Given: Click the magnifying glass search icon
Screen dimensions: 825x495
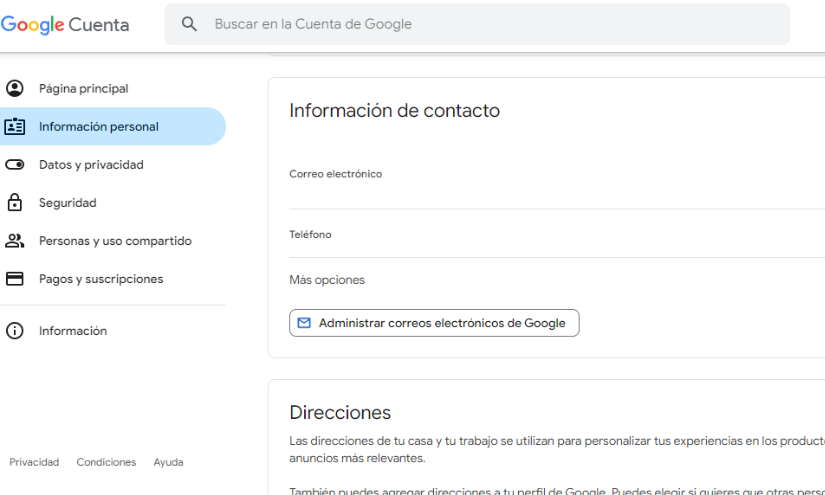Looking at the screenshot, I should point(189,24).
